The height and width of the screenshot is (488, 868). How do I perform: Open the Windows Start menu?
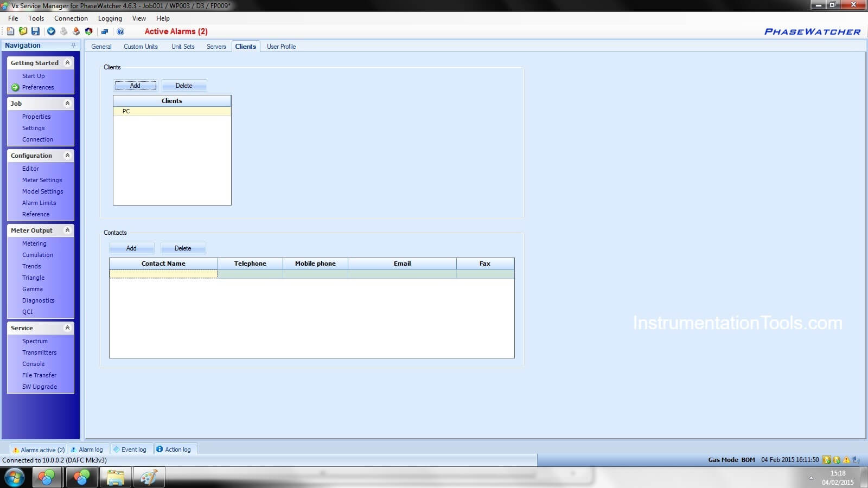click(x=15, y=478)
